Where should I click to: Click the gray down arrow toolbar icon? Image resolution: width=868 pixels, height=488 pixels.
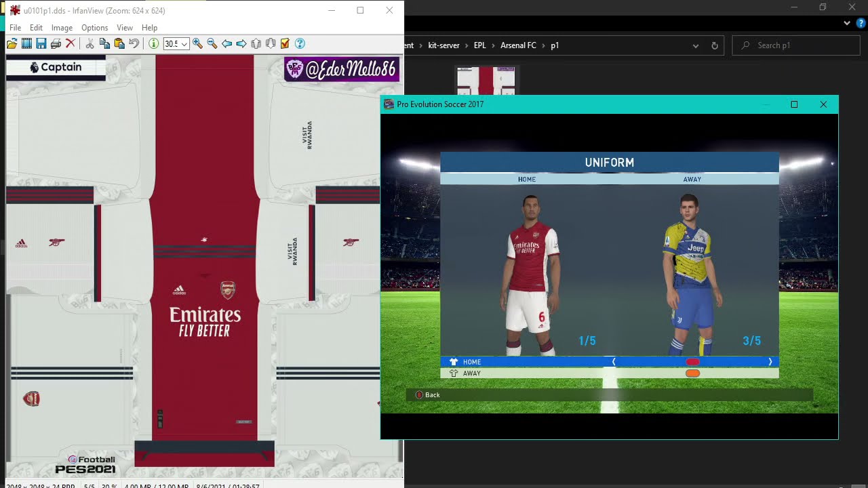tap(271, 43)
